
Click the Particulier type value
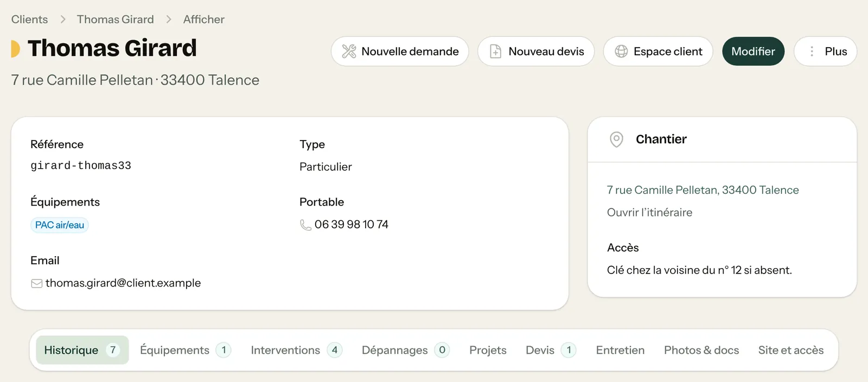click(x=325, y=167)
